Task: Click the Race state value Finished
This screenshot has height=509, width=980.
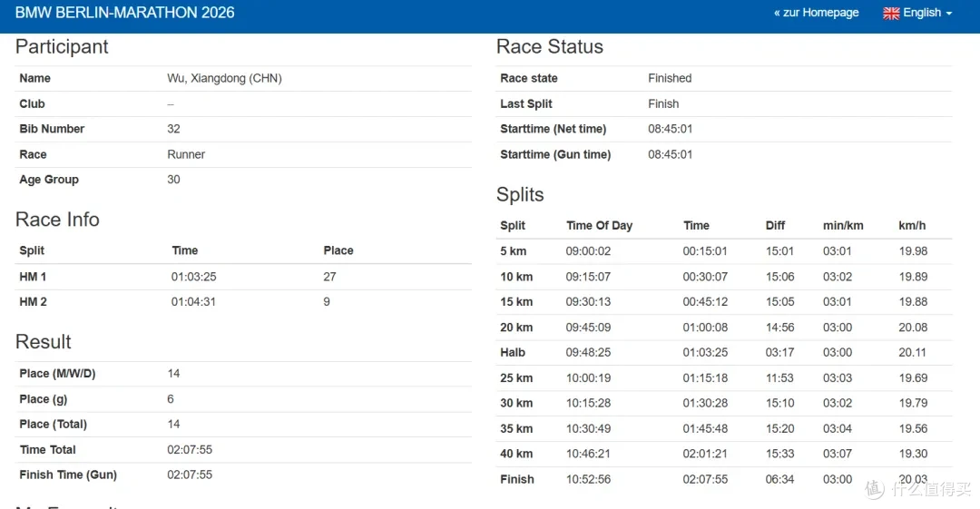Action: (x=670, y=78)
